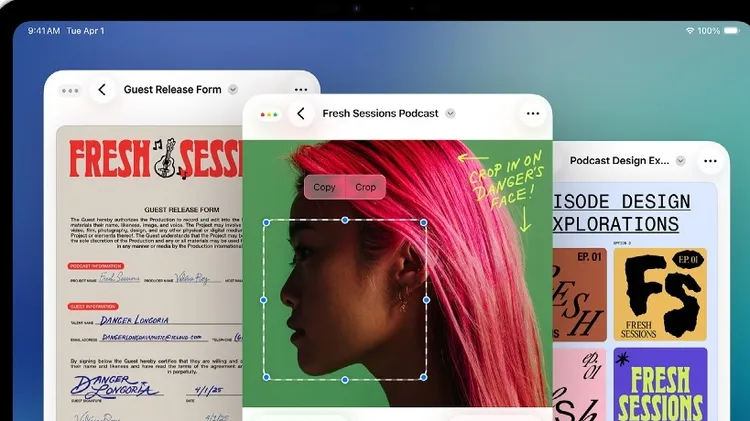Select the left-middle crop selection handle
The width and height of the screenshot is (750, 421).
pyautogui.click(x=264, y=300)
